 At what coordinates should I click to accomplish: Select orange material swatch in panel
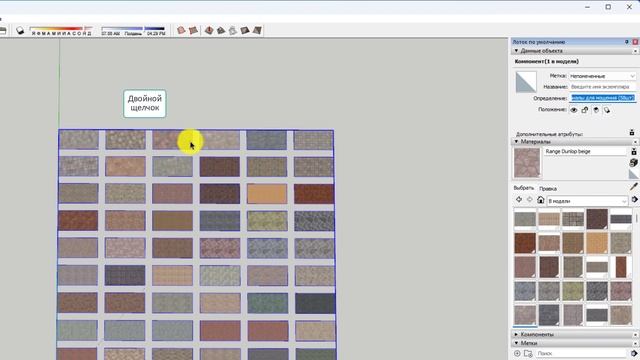pyautogui.click(x=597, y=242)
